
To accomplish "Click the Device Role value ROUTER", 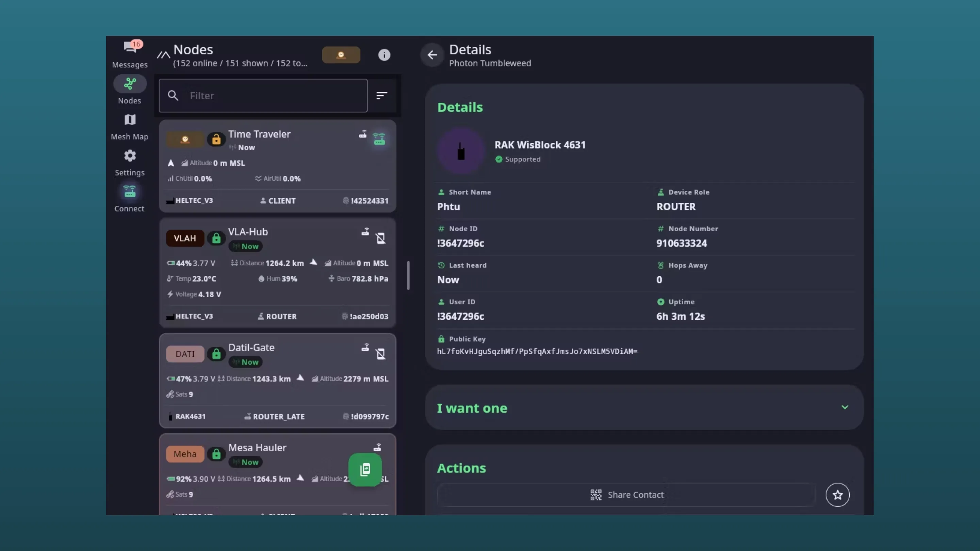I will point(676,207).
